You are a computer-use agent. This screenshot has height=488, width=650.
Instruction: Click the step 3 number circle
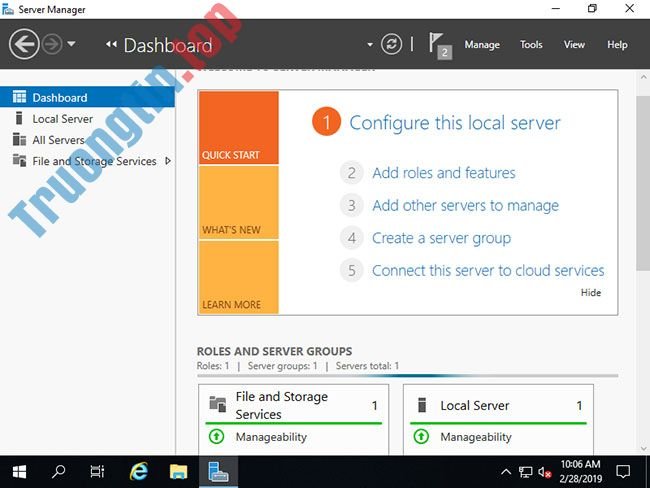tap(352, 206)
